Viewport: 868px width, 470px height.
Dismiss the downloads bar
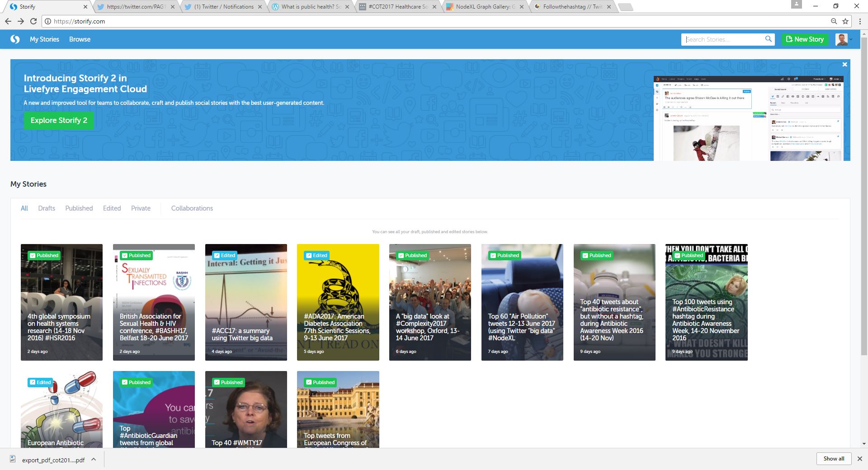click(x=859, y=459)
